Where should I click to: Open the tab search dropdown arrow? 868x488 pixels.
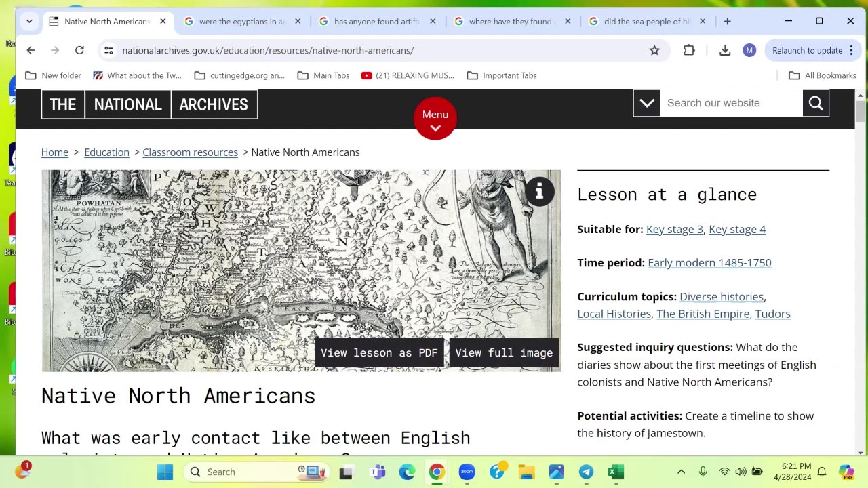pyautogui.click(x=29, y=21)
